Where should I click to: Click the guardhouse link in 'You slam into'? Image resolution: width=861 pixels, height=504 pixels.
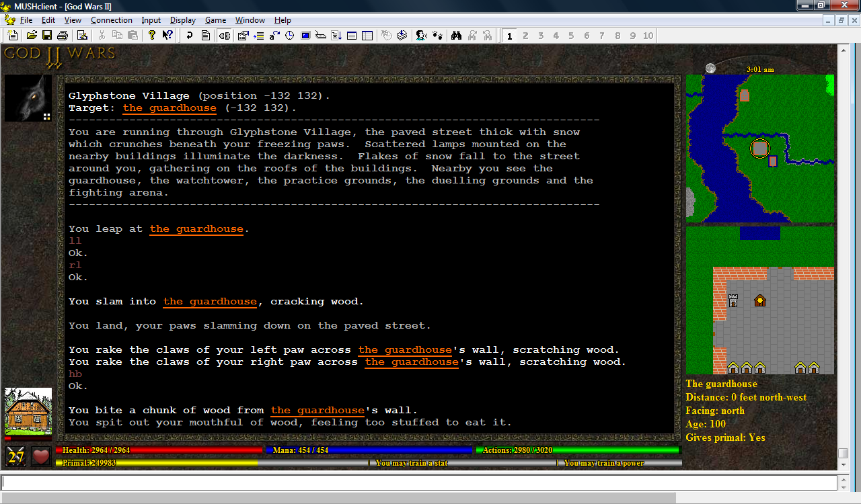(210, 302)
